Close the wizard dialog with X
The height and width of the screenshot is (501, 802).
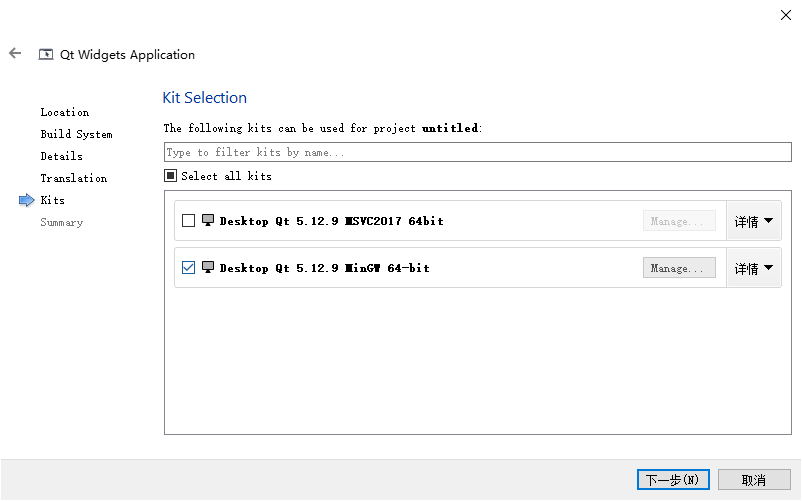[x=786, y=15]
